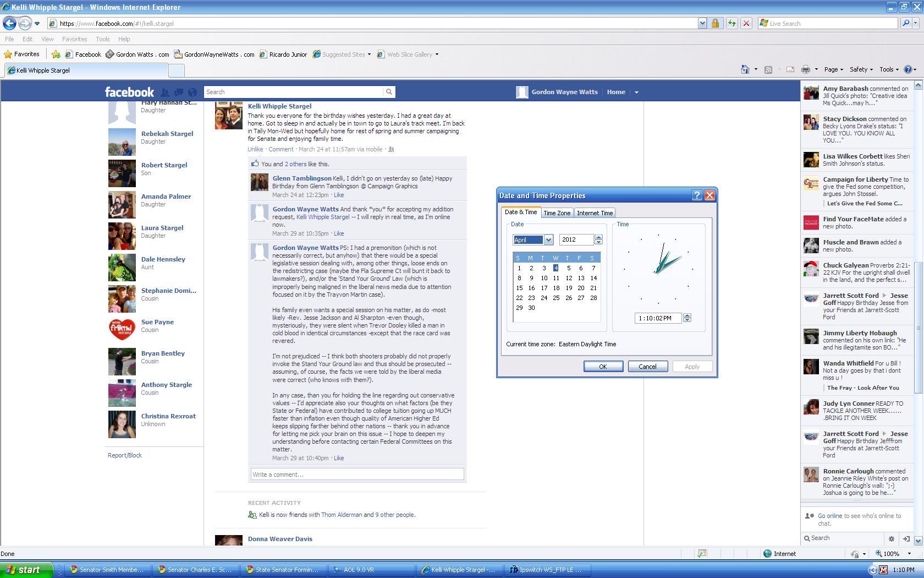
Task: Click Go online chat link
Action: tap(830, 516)
